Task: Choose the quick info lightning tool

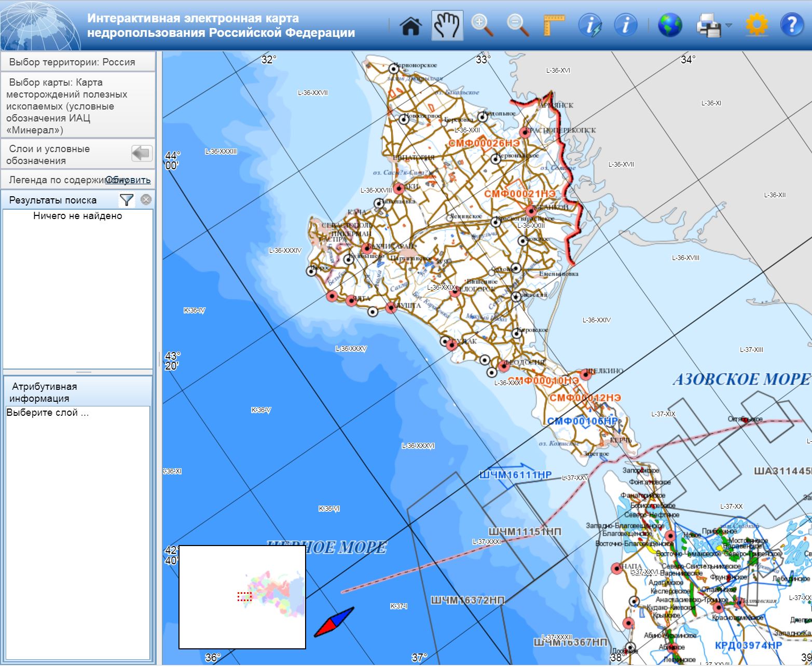Action: tap(590, 25)
